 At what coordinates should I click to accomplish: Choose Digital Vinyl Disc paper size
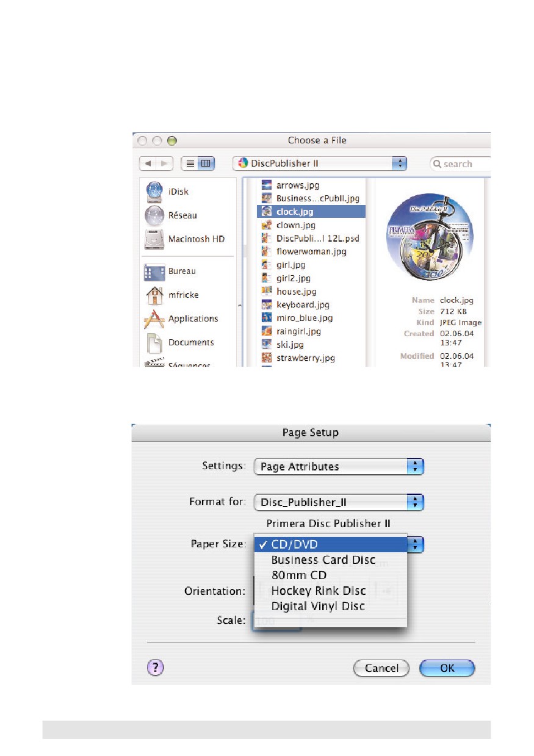[330, 607]
